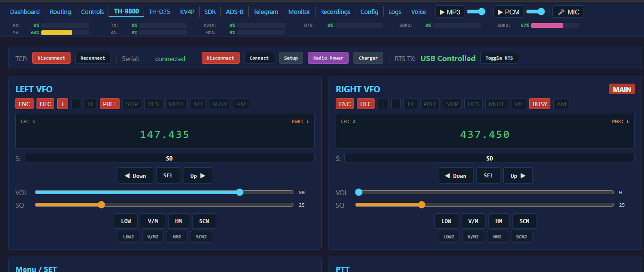This screenshot has height=272, width=644.
Task: Start the PCM stream play button
Action: tap(509, 12)
